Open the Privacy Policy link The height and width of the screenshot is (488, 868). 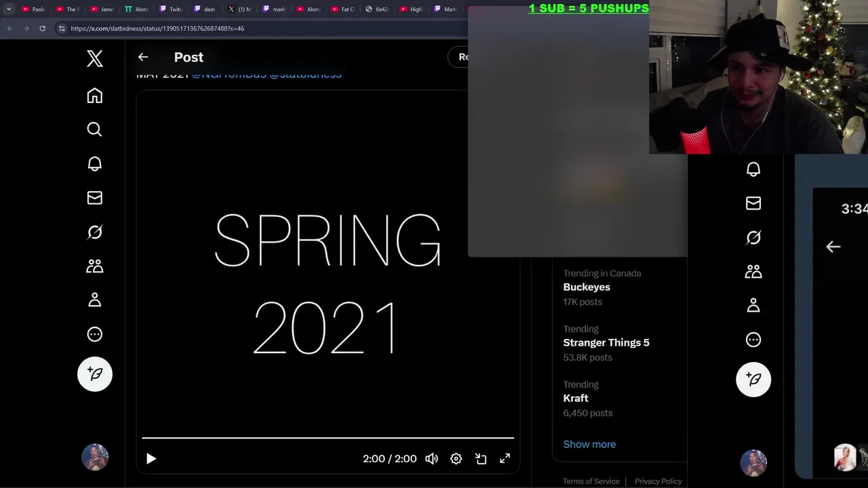pyautogui.click(x=658, y=481)
